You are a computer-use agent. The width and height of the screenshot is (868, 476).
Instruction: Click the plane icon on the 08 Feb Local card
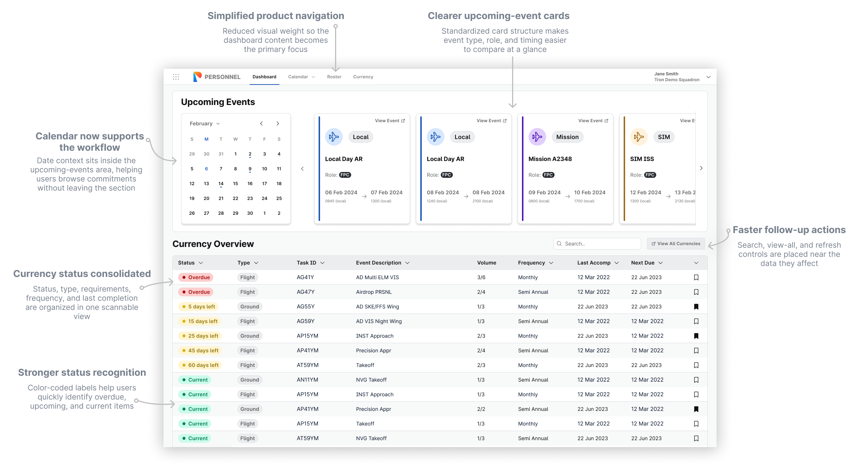point(435,137)
